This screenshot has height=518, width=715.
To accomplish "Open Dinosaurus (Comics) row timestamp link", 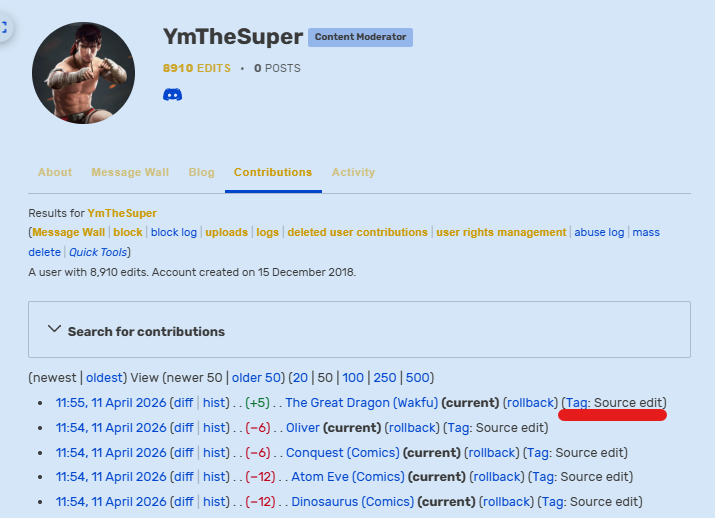I will click(x=111, y=502).
